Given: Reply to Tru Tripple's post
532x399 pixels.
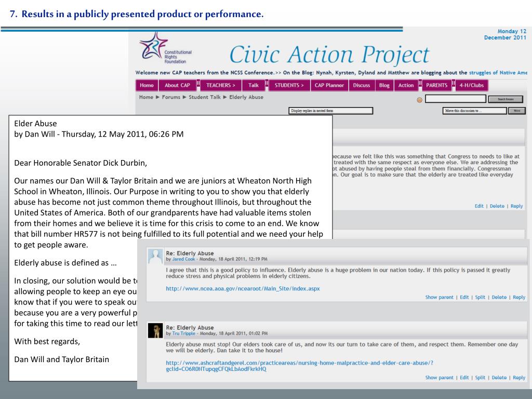Looking at the screenshot, I should click(519, 378).
